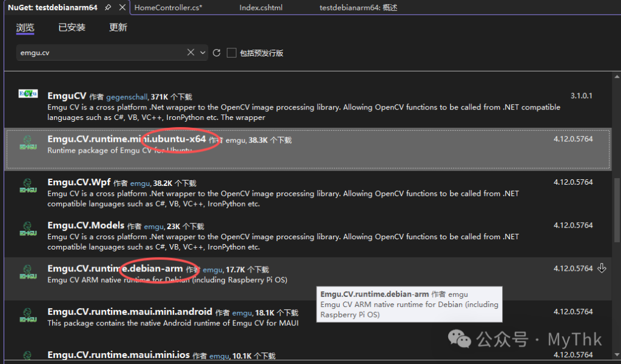Enable 包括预发行版 checkbox
Screen dimensions: 621x364
pos(231,53)
